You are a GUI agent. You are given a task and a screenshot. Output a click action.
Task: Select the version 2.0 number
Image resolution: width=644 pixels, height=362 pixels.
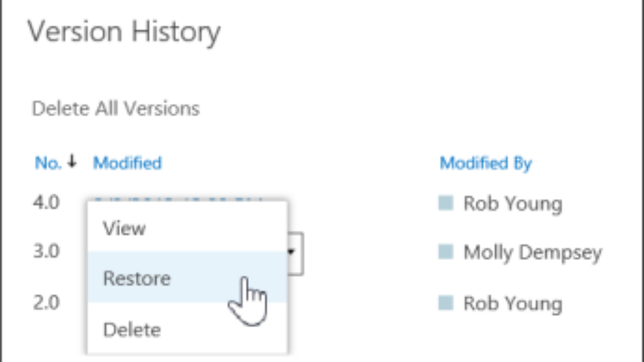(46, 302)
